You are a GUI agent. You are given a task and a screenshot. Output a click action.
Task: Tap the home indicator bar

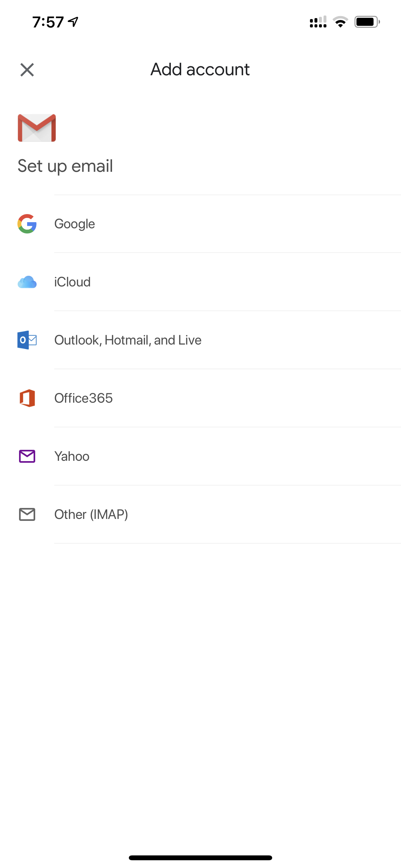click(x=200, y=858)
